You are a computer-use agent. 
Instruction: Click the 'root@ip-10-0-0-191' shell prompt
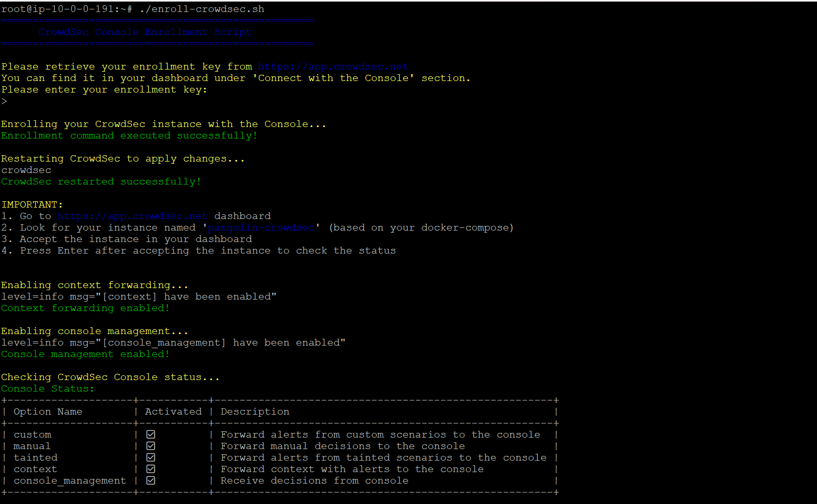[x=66, y=9]
